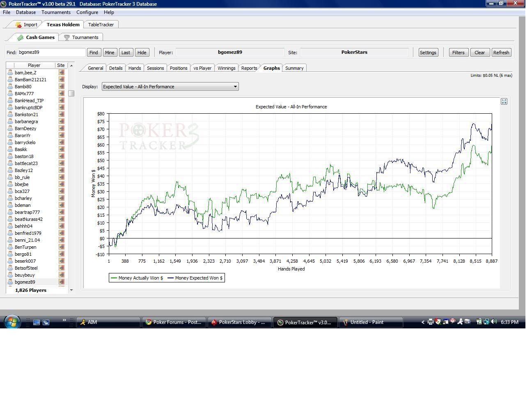Expand the chart using the maximize graph icon
This screenshot has height=399, width=532.
click(x=504, y=101)
